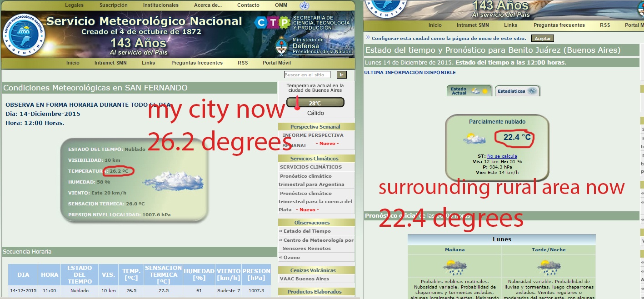Open Preguntas frecuentes on the Benito Juárez page
Viewport: 644px width, 299px height.
(559, 25)
